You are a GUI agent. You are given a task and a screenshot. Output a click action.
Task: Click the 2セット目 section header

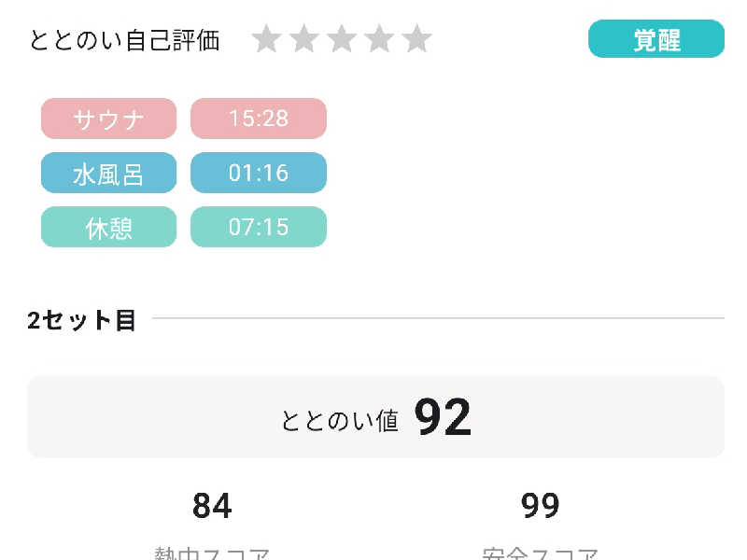coord(82,320)
